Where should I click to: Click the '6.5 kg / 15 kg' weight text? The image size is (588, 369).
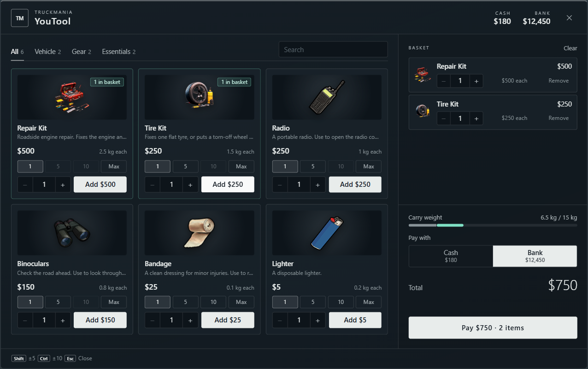559,217
